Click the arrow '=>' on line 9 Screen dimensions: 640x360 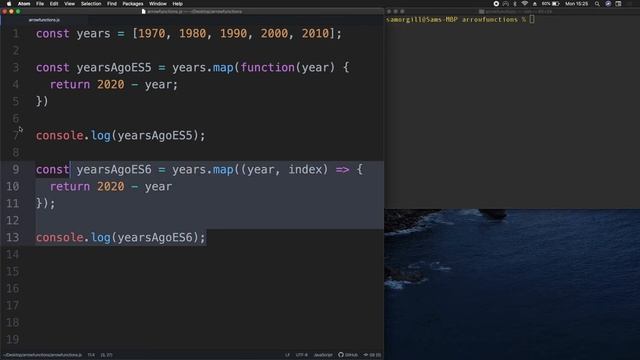[342, 169]
